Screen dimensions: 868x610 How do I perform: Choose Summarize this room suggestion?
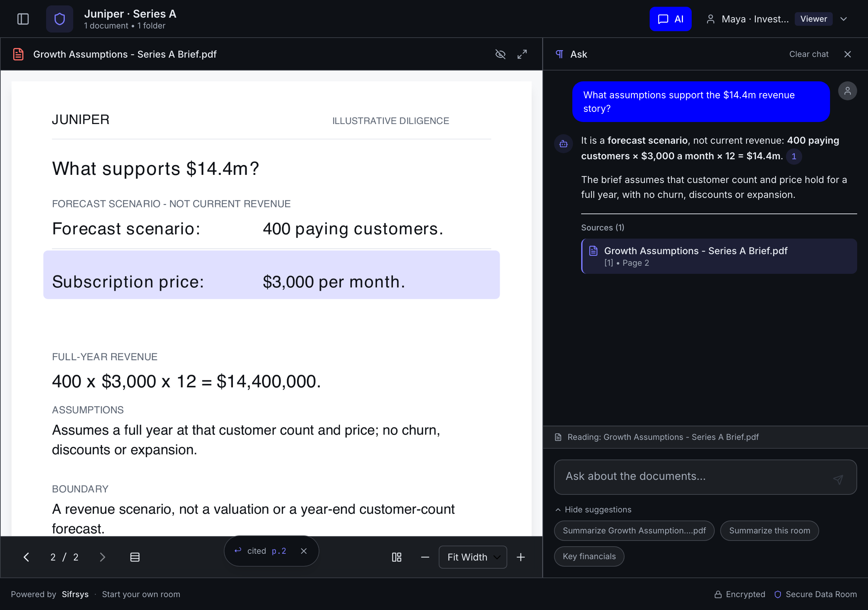coord(769,530)
